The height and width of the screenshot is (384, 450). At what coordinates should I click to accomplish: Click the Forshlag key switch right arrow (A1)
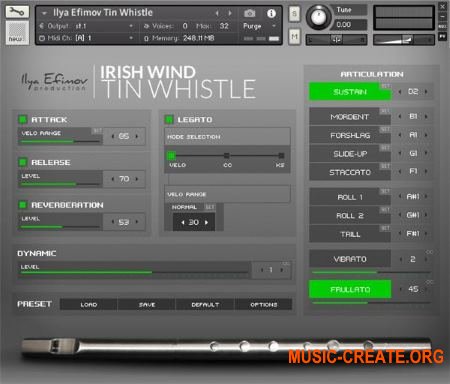pos(426,135)
